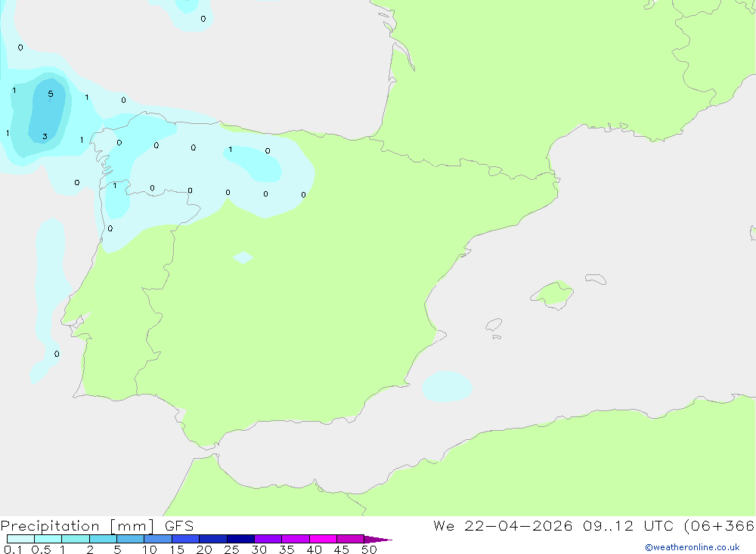
Task: Click the legend swatch between 0.1 and 0.5
Action: (x=20, y=539)
